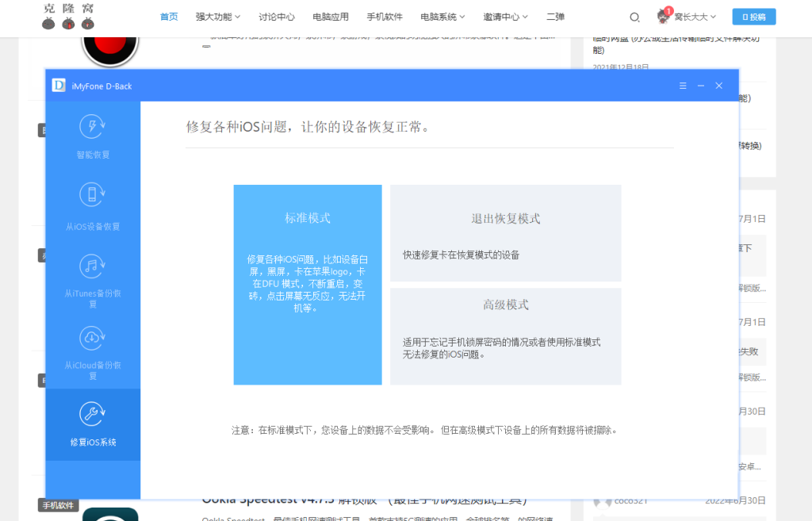
Task: Expand the 强大功能 dropdown menu
Action: click(x=218, y=17)
